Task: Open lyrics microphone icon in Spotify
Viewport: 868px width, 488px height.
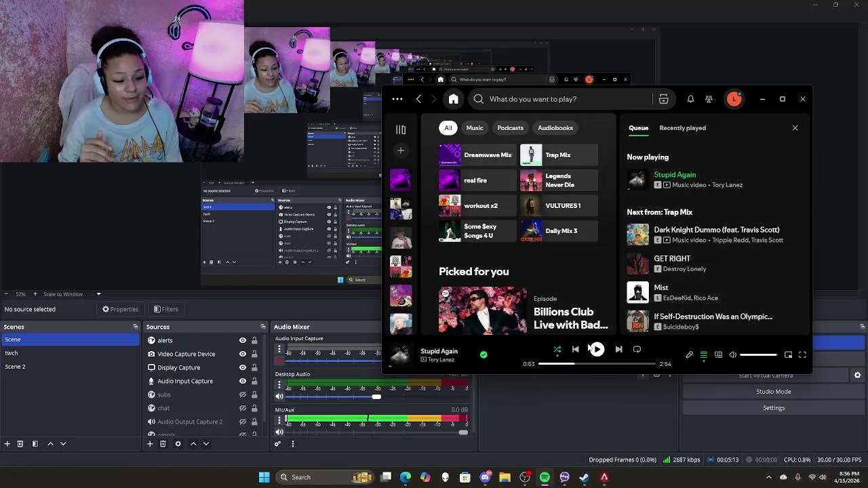Action: (x=689, y=354)
